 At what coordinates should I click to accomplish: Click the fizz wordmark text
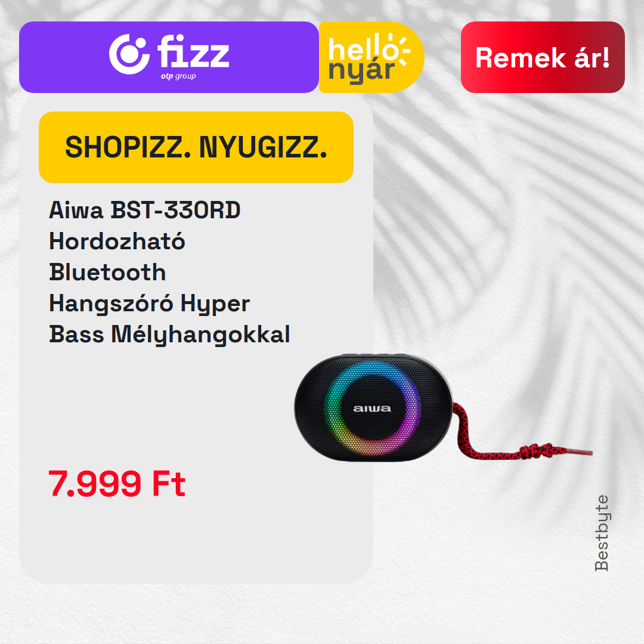193,51
